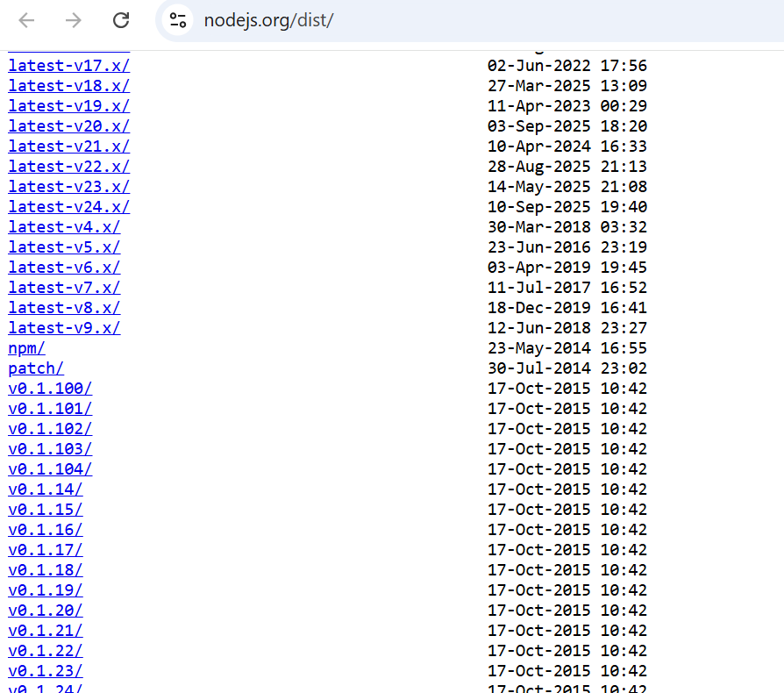Screen dimensions: 784x693
Task: Open the v0.1.21/ release folder
Action: 46,631
